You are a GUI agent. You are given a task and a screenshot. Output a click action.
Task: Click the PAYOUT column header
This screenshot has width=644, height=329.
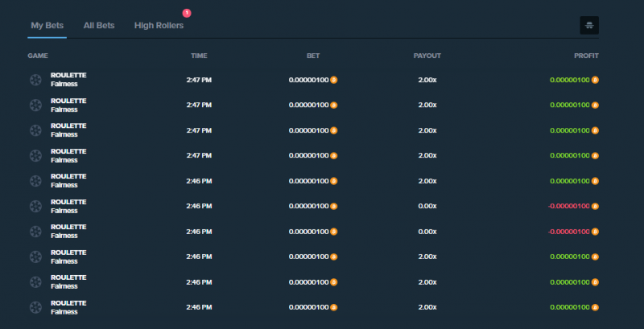[427, 56]
